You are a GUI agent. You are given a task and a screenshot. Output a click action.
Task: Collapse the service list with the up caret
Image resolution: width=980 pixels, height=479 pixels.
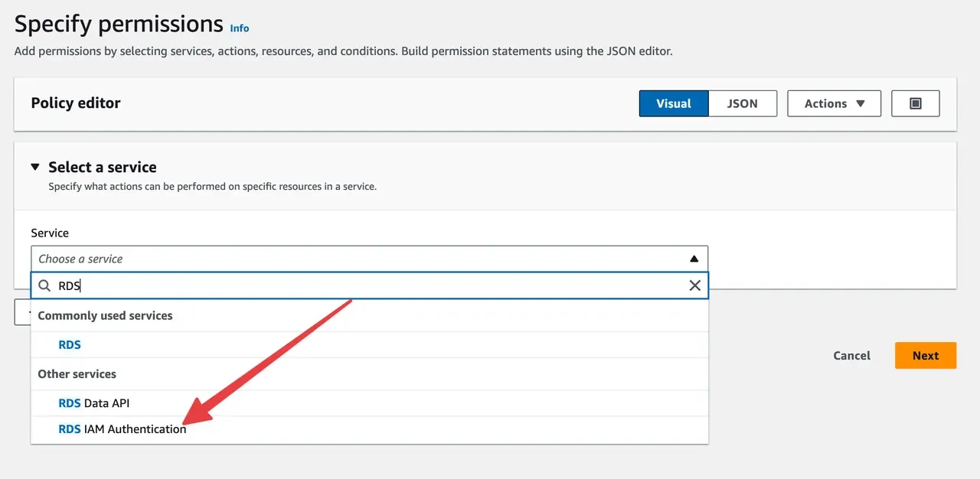coord(695,258)
